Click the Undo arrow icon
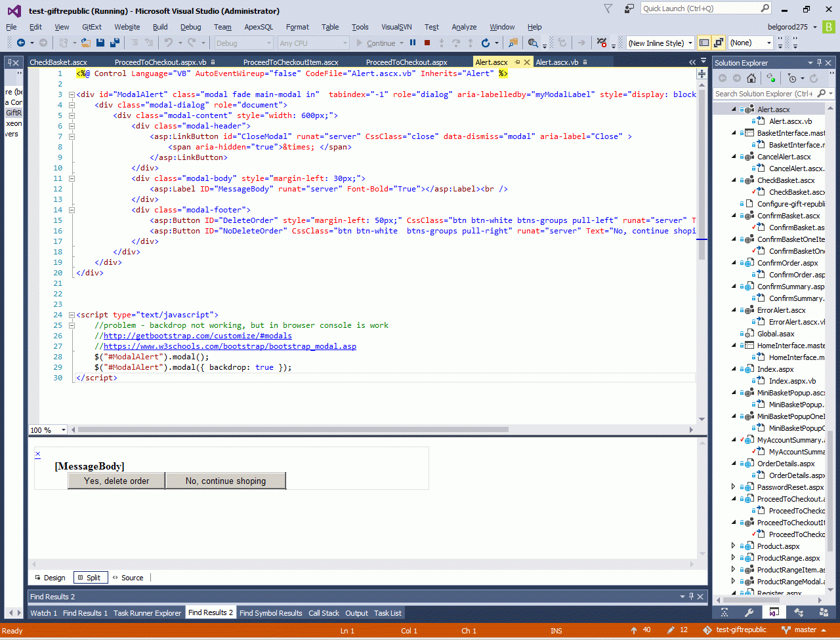Image resolution: width=840 pixels, height=640 pixels. (169, 43)
